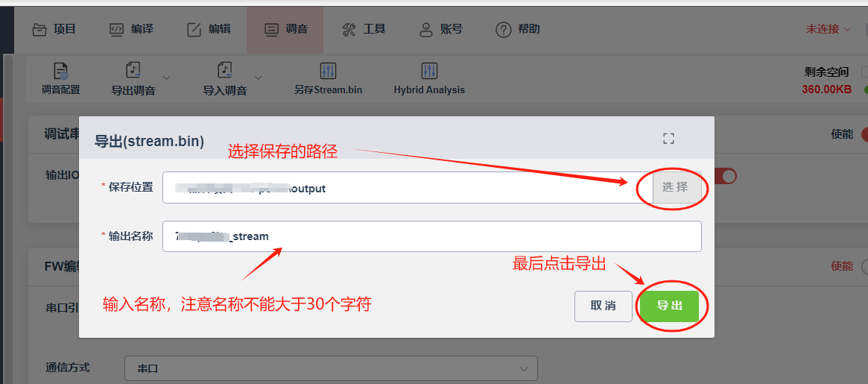Screen dimensions: 868x384
Task: Open the 帮助 help menu
Action: click(x=518, y=29)
